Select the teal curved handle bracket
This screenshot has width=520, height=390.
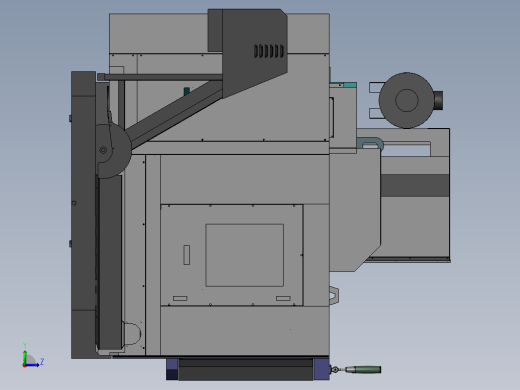click(370, 143)
